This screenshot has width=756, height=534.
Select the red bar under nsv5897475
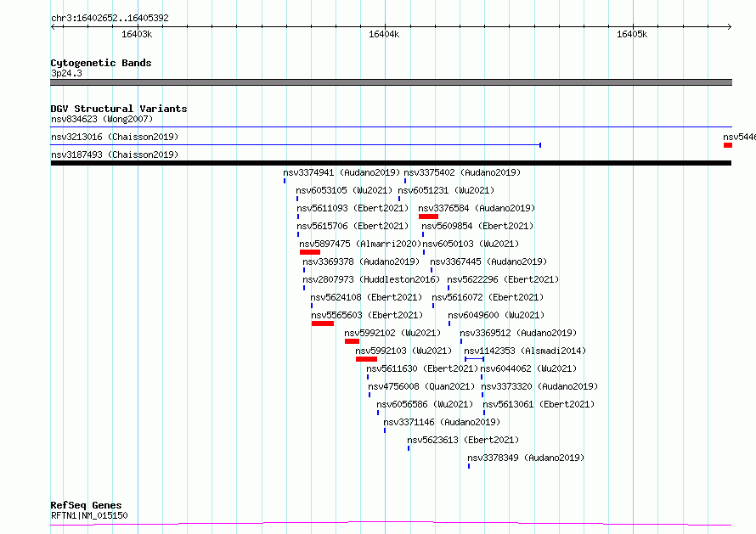309,252
